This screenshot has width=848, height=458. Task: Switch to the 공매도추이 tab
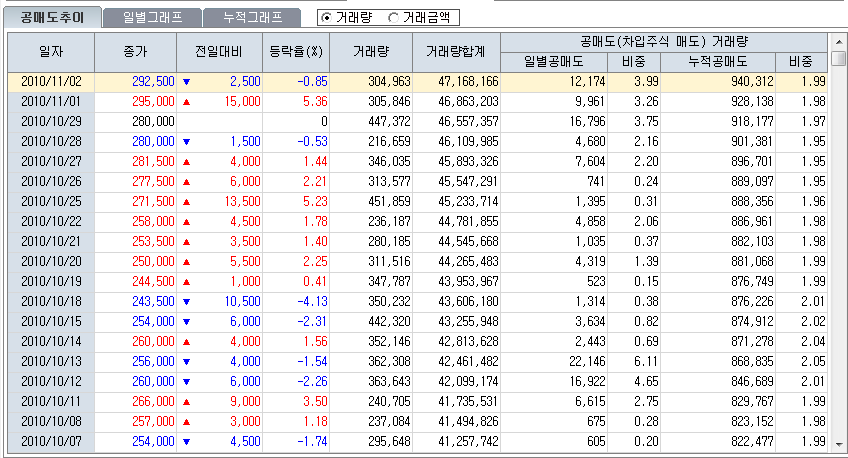pyautogui.click(x=54, y=18)
